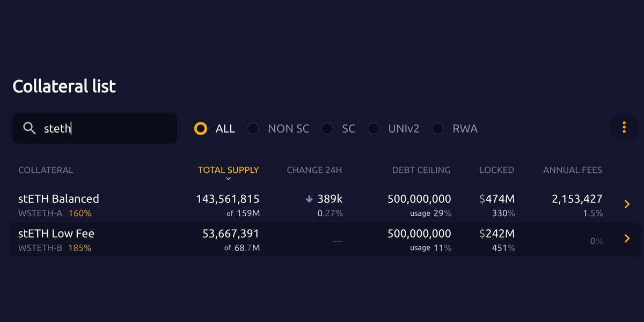Select the NON SC filter

[x=278, y=129]
